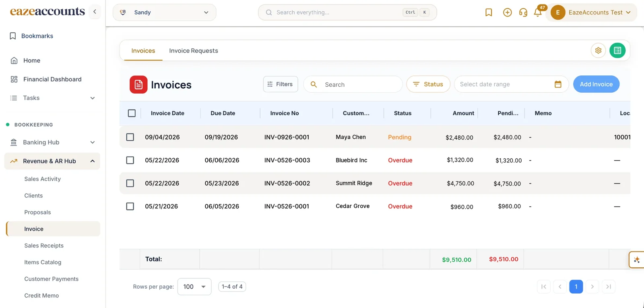Expand the Banking Hub chevron
This screenshot has width=644, height=308.
tap(93, 142)
